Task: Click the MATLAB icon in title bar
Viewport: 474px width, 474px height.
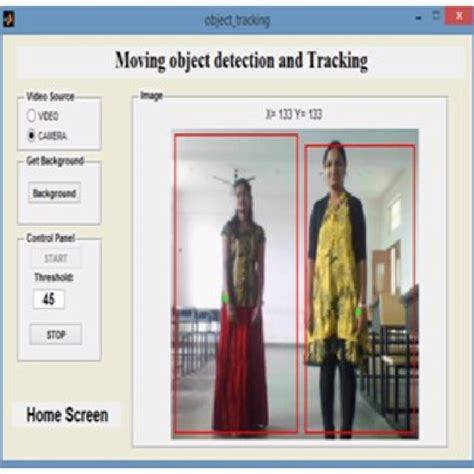Action: (x=9, y=19)
